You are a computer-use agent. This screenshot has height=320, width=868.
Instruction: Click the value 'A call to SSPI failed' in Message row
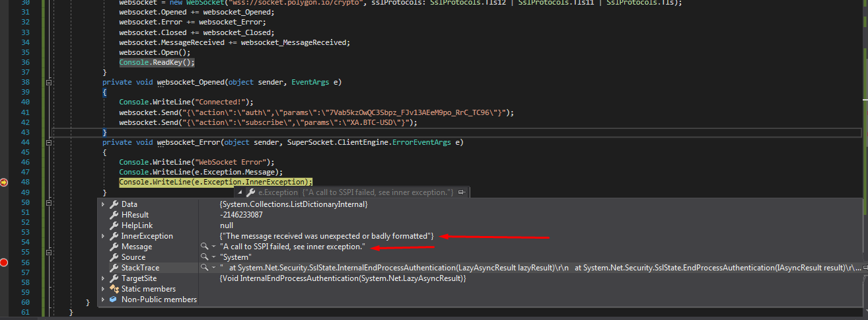tap(293, 247)
